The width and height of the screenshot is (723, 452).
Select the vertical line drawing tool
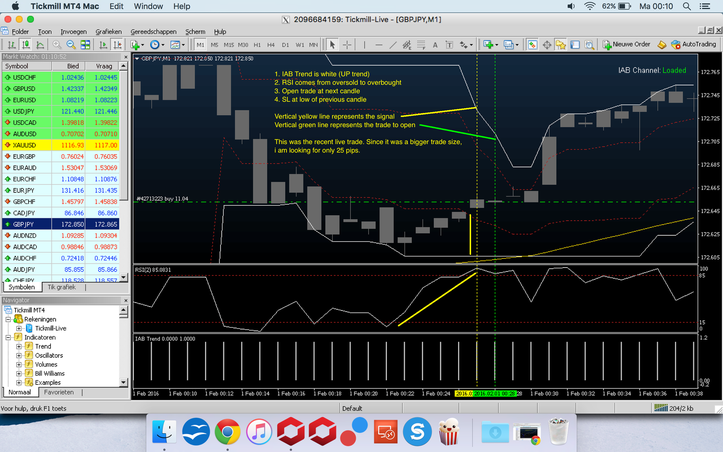click(364, 45)
